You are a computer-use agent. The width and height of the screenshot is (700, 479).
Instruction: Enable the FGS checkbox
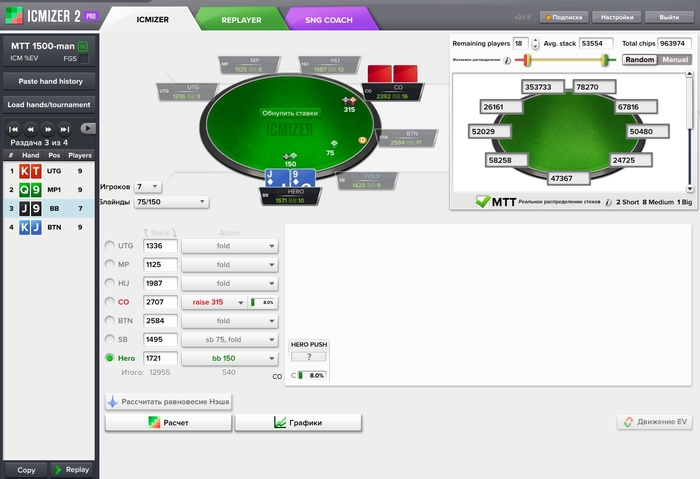pyautogui.click(x=83, y=58)
